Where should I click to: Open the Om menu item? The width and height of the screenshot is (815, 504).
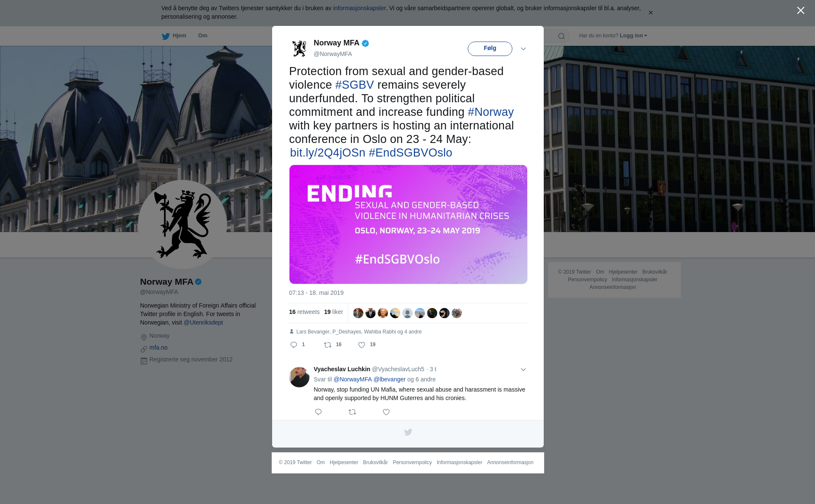click(x=202, y=36)
